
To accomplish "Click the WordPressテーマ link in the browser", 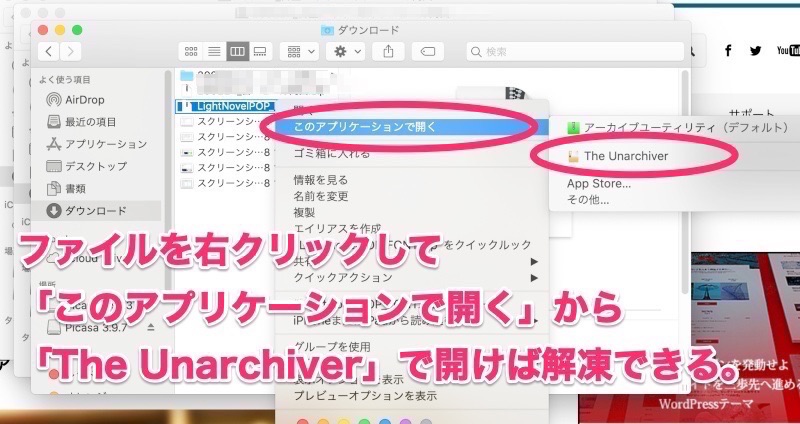I will (706, 404).
